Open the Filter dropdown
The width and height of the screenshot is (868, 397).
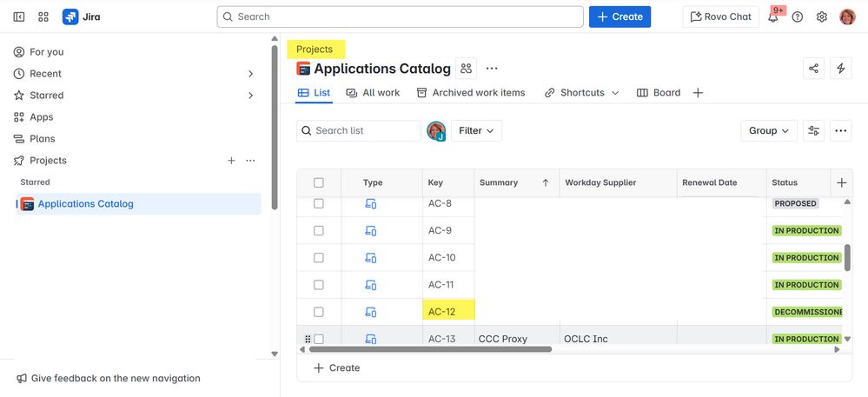tap(476, 130)
